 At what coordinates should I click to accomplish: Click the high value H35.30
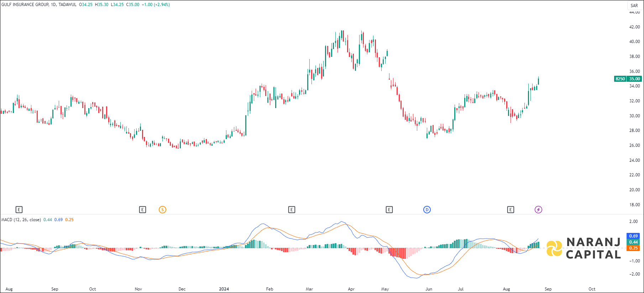click(x=101, y=5)
